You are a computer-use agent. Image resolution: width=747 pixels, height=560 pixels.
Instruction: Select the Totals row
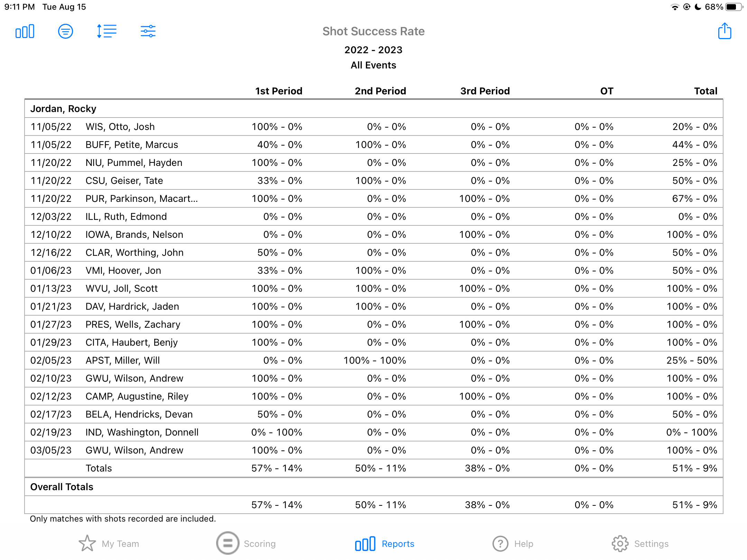(x=99, y=468)
